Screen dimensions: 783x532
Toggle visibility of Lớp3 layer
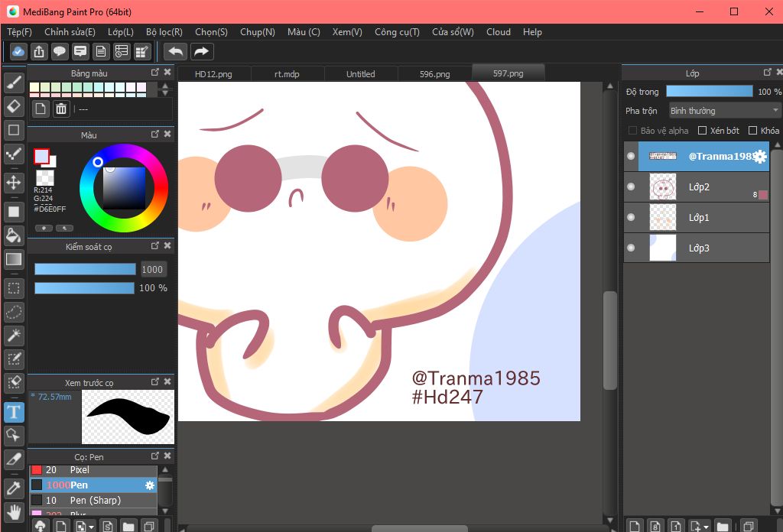pos(631,248)
